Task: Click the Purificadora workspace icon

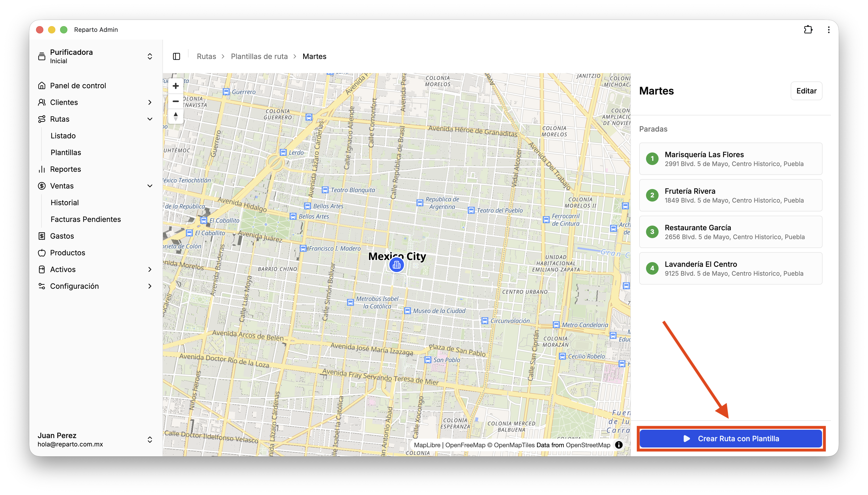Action: (42, 56)
